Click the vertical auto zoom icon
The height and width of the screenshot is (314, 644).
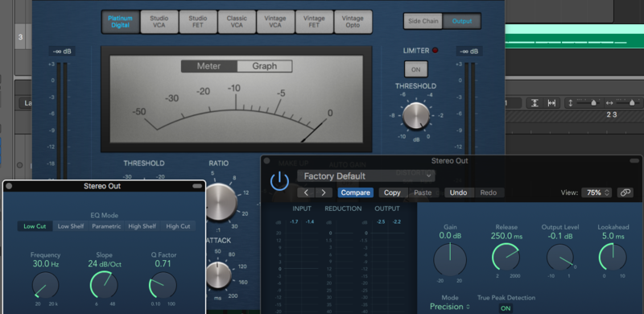[535, 103]
